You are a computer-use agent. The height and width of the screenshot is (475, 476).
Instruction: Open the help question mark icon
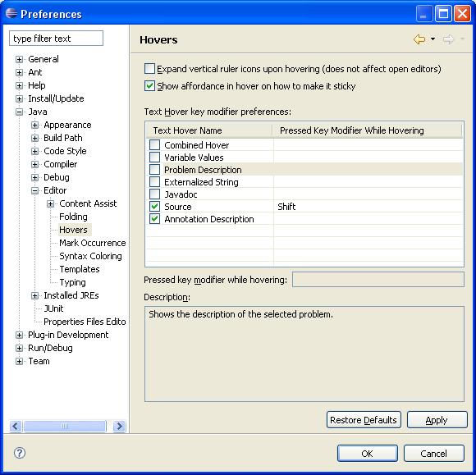[20, 453]
